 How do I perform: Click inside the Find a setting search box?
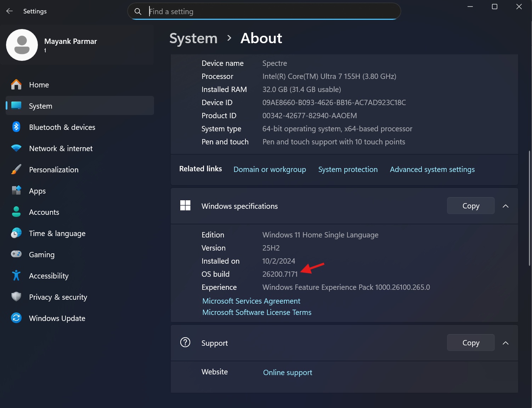(x=264, y=11)
